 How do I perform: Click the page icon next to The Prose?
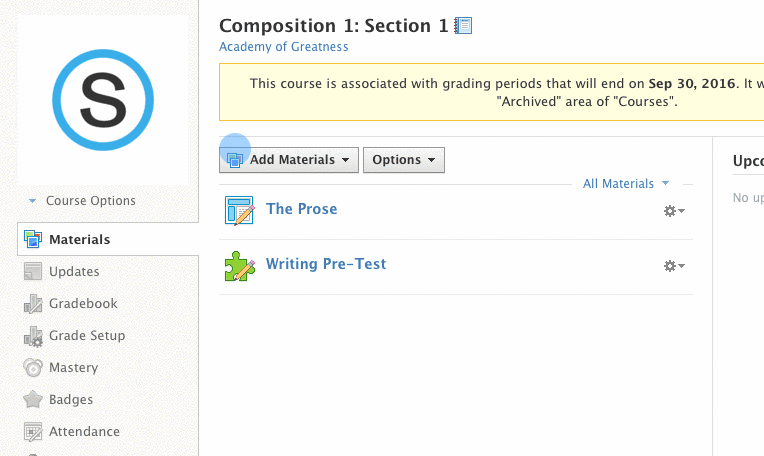click(x=239, y=210)
